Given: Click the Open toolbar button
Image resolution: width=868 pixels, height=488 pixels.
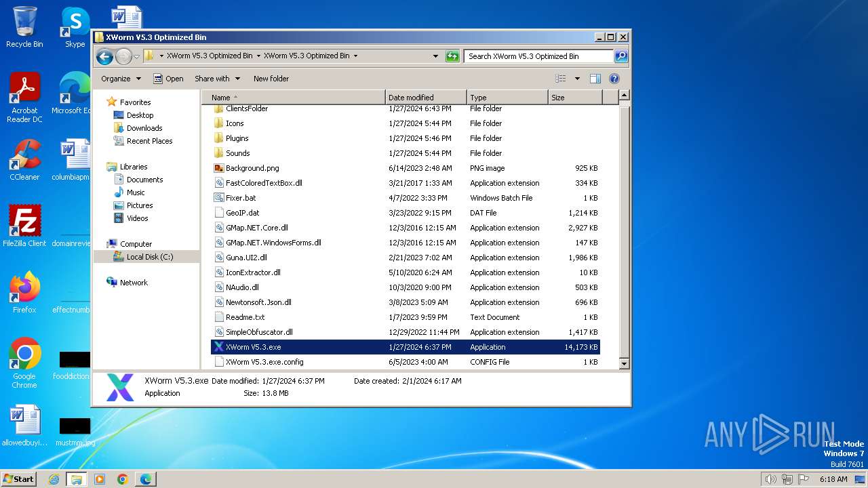Looking at the screenshot, I should pyautogui.click(x=168, y=79).
